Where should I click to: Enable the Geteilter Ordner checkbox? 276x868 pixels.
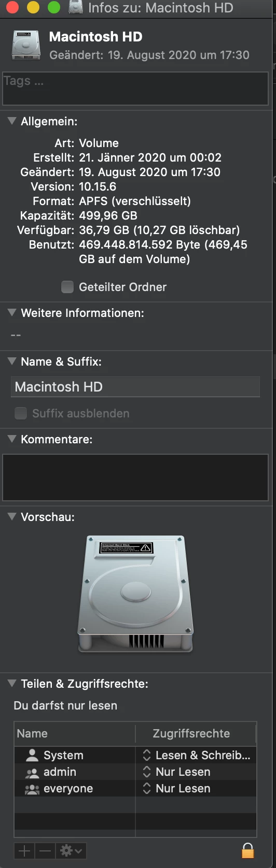point(67,287)
